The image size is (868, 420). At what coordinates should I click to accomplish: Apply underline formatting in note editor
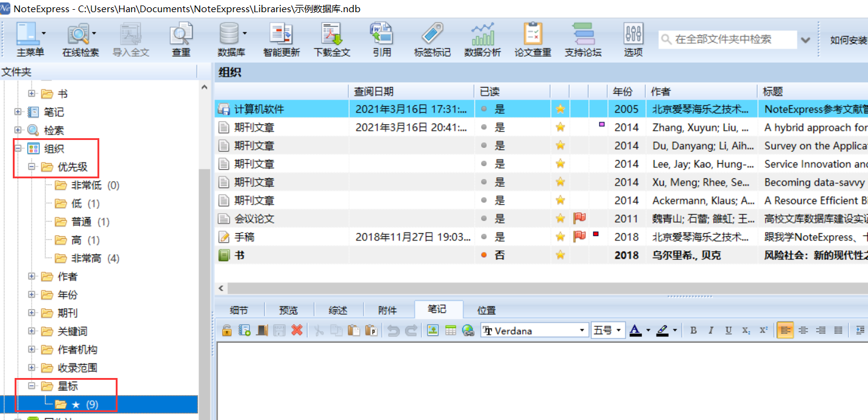729,331
